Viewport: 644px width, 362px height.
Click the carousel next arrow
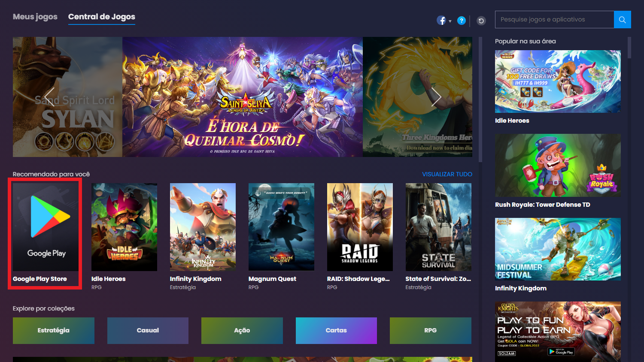tap(436, 97)
